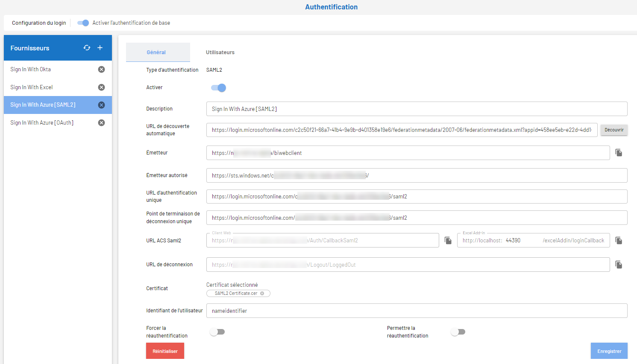Refresh the Fournisseurs provider list
This screenshot has width=637, height=364.
(x=87, y=48)
